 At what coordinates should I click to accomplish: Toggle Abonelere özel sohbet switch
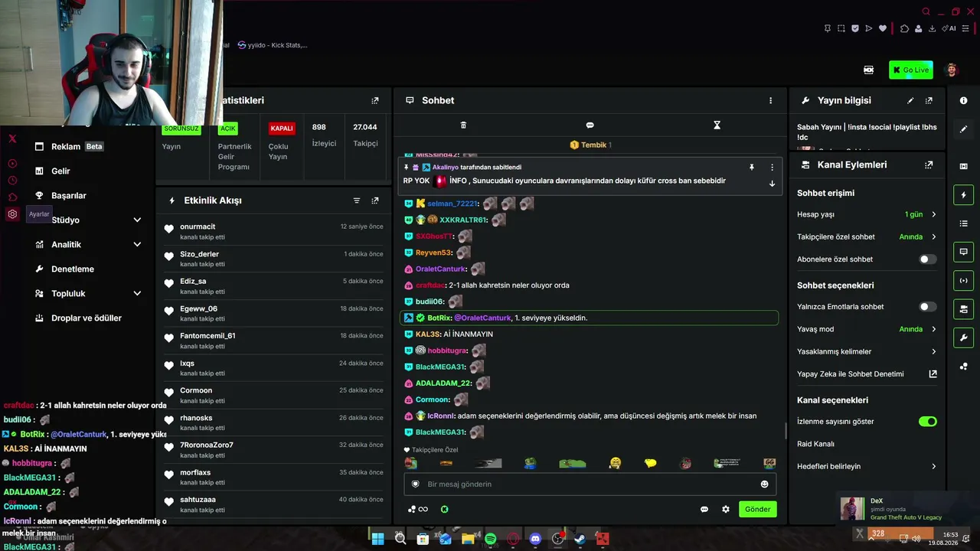click(x=928, y=259)
